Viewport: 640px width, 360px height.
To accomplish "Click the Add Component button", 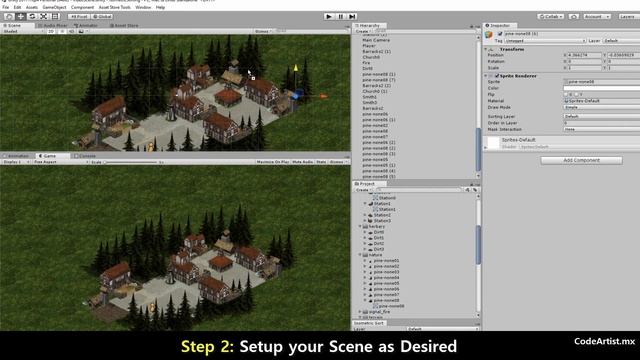I will (x=582, y=160).
